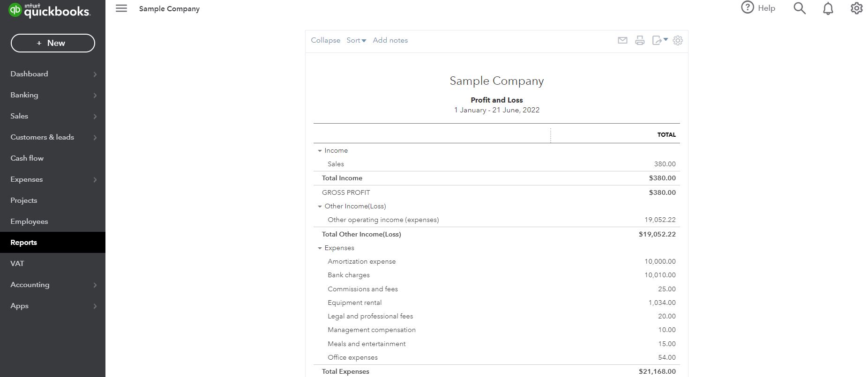
Task: Open the export report icon menu
Action: tap(659, 40)
